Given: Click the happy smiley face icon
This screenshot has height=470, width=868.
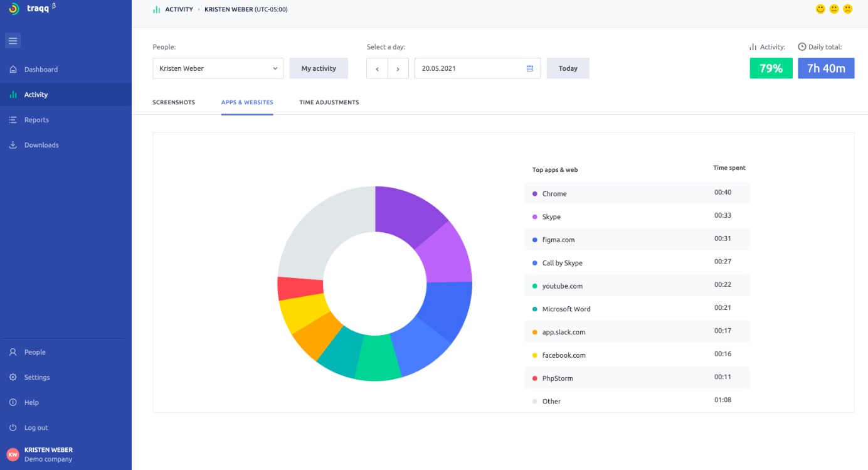Looking at the screenshot, I should pyautogui.click(x=820, y=9).
